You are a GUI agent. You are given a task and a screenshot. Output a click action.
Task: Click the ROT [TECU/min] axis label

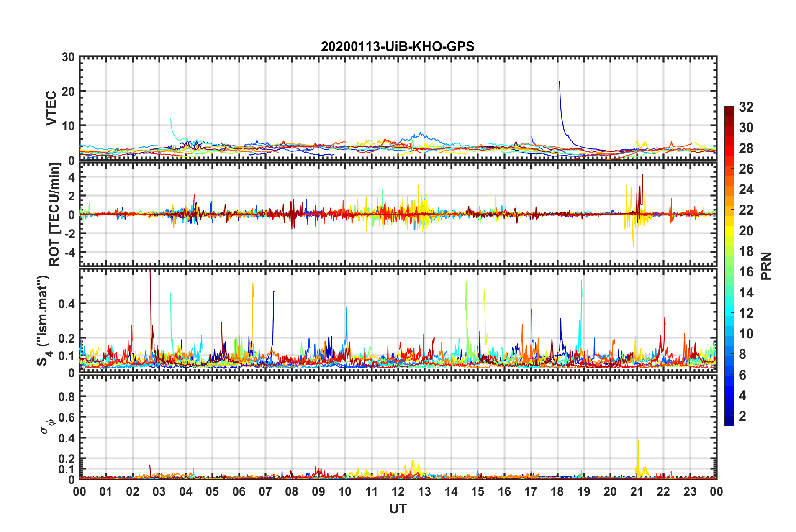coord(54,215)
